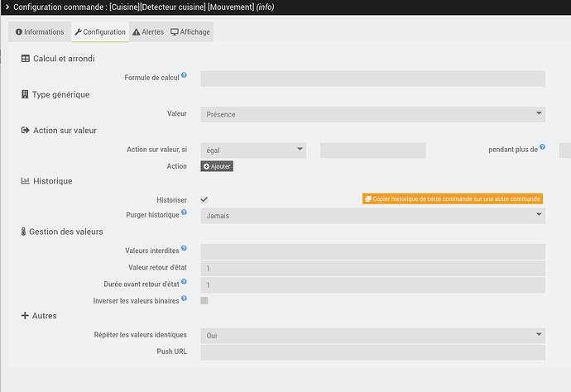Click the help icon next to Formule de calcul

pos(184,75)
